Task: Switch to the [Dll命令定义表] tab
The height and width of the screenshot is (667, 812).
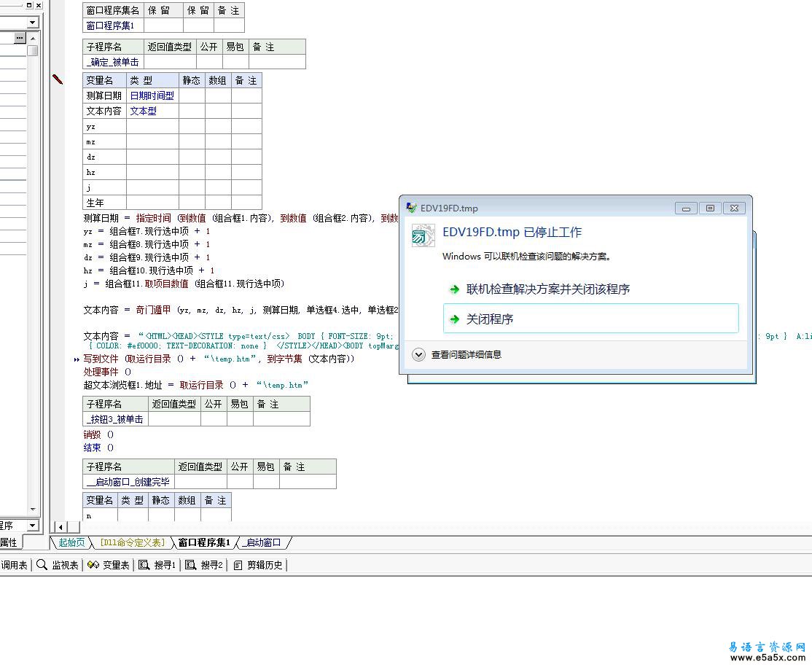Action: 133,542
